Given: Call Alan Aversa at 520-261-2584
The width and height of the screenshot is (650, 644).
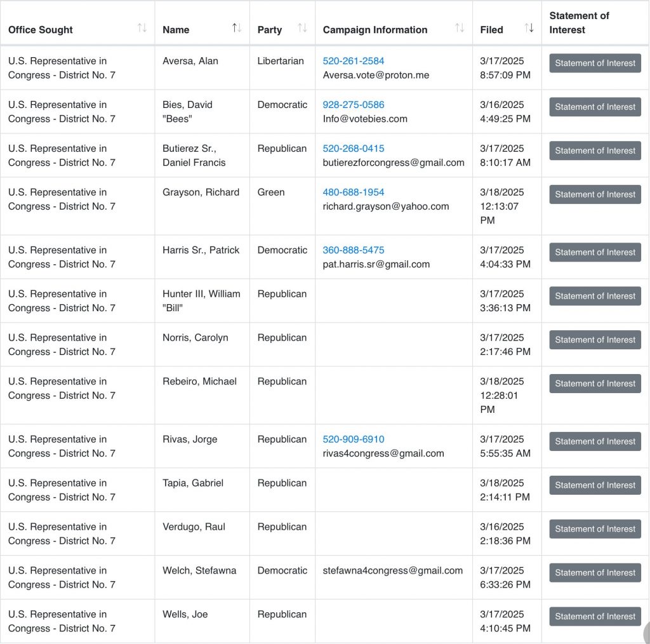Looking at the screenshot, I should point(353,61).
